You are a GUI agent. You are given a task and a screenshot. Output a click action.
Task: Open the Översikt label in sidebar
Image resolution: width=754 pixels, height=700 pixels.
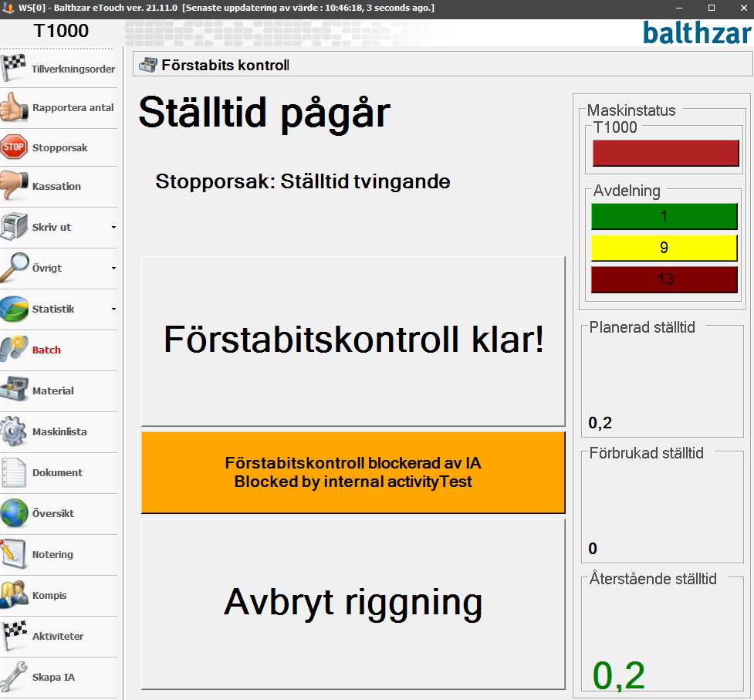pyautogui.click(x=53, y=513)
